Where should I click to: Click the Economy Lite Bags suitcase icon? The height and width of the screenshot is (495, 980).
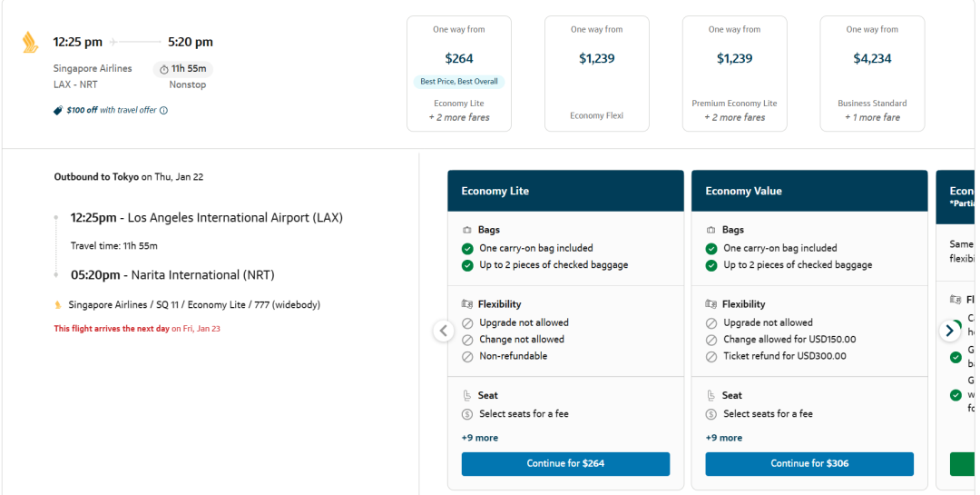click(x=467, y=231)
